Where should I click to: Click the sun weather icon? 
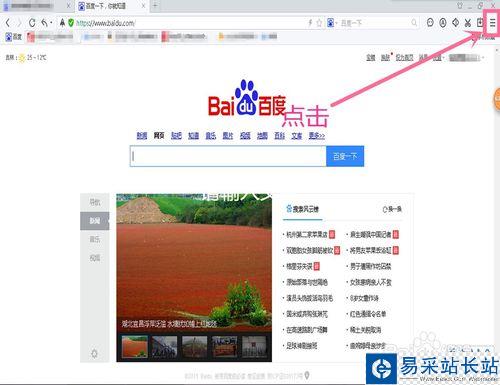tap(22, 58)
